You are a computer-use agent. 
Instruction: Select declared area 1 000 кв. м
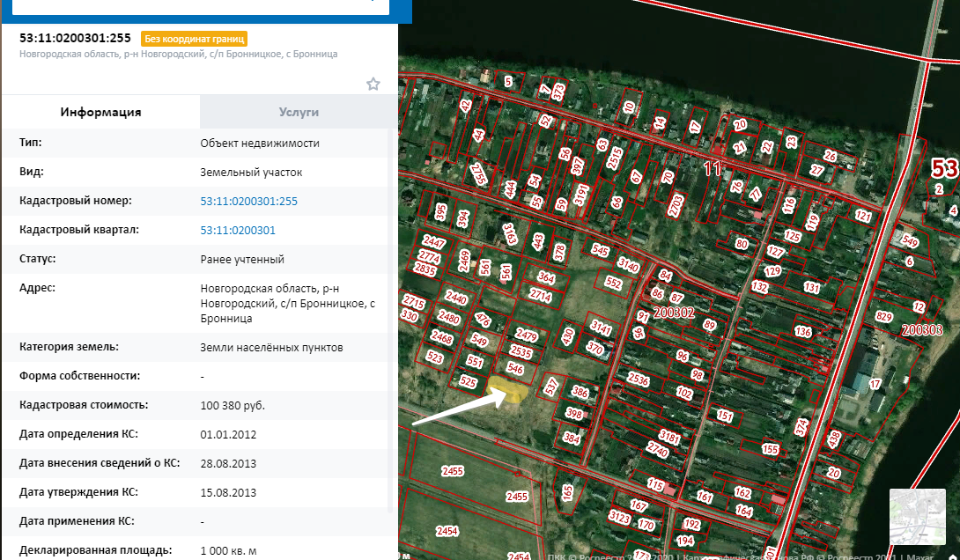(228, 551)
